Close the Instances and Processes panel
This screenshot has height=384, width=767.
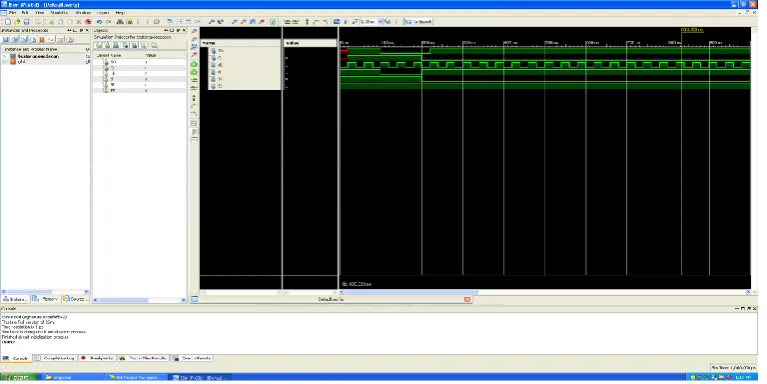click(x=87, y=31)
